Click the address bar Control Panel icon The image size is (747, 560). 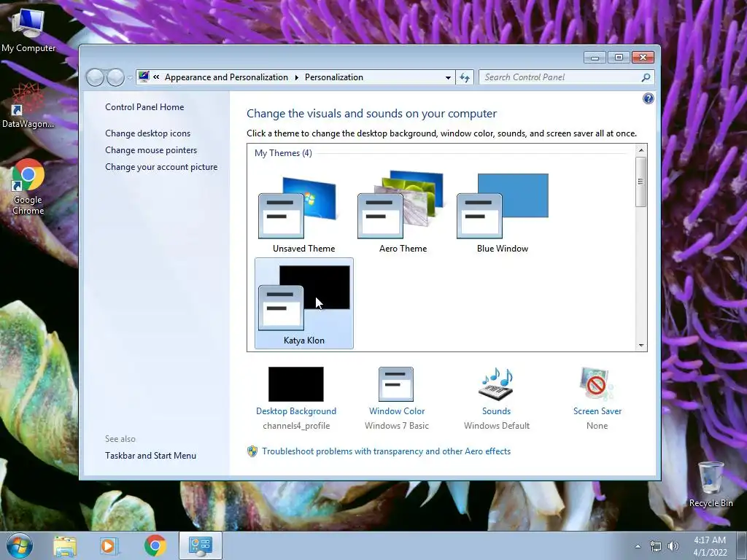(144, 77)
